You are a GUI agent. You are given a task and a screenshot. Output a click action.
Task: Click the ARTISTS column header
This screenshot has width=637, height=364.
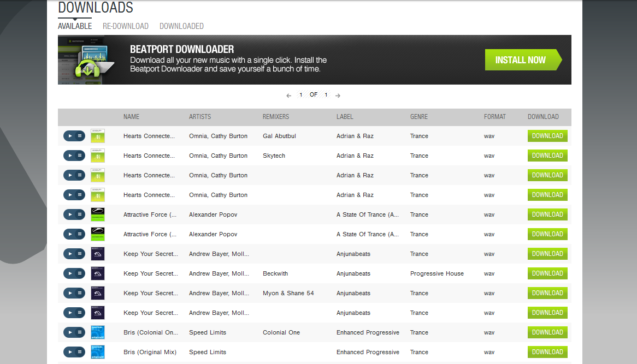[200, 117]
